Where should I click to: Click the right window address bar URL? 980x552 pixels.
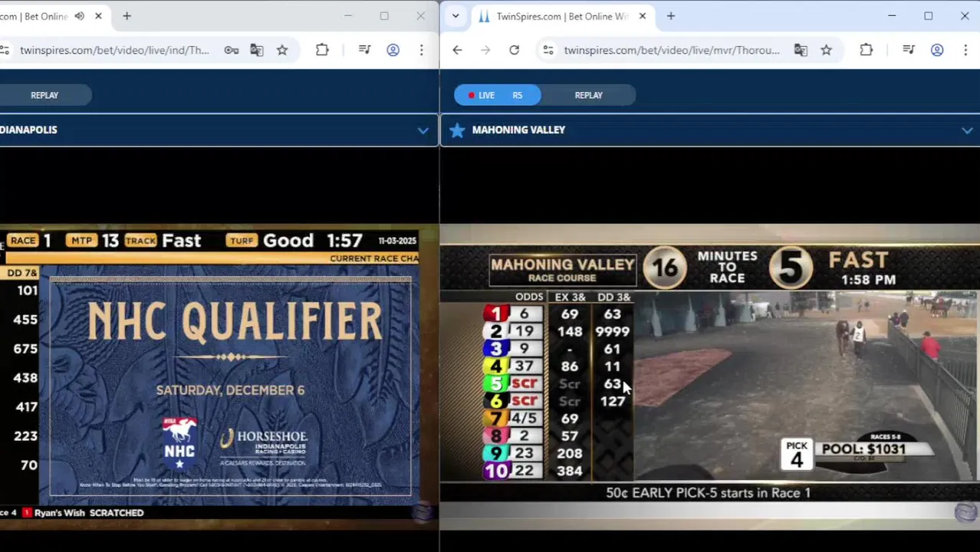(672, 50)
